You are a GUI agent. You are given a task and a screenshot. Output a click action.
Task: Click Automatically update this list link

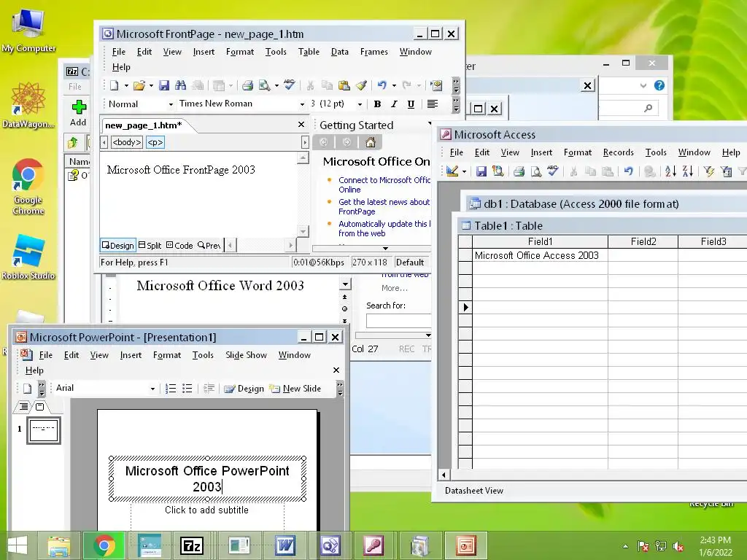click(384, 228)
